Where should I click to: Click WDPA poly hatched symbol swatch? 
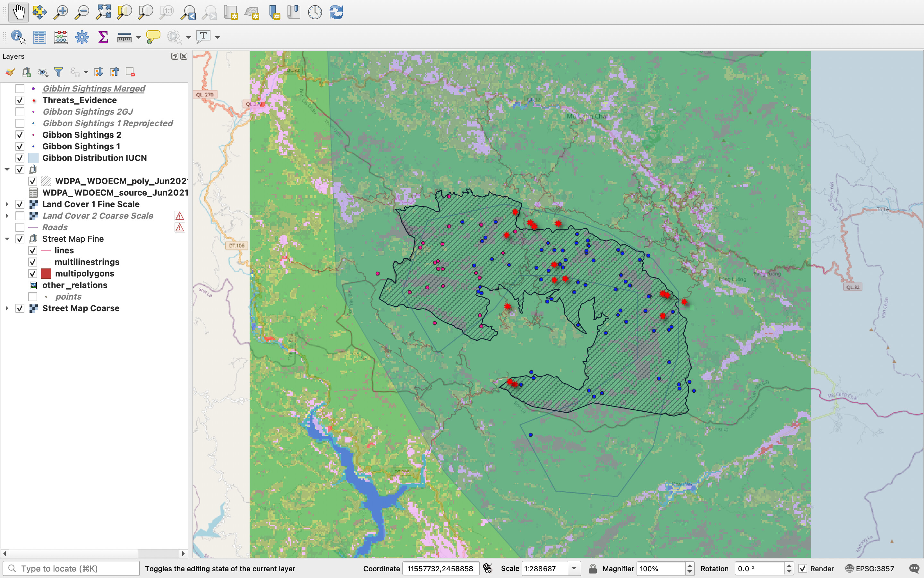(x=46, y=181)
